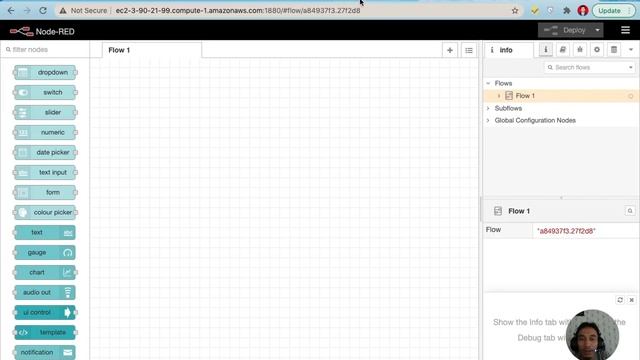
Task: Open the browser extensions puzzle icon
Action: click(567, 11)
